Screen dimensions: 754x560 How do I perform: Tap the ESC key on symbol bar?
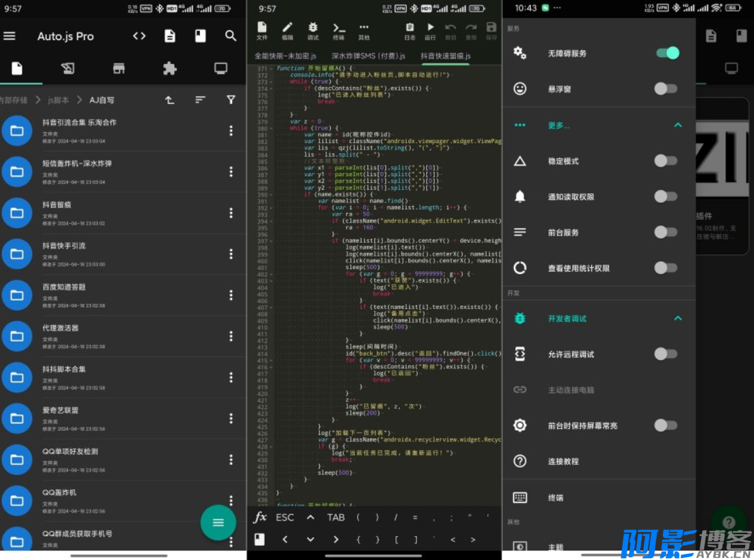click(284, 517)
